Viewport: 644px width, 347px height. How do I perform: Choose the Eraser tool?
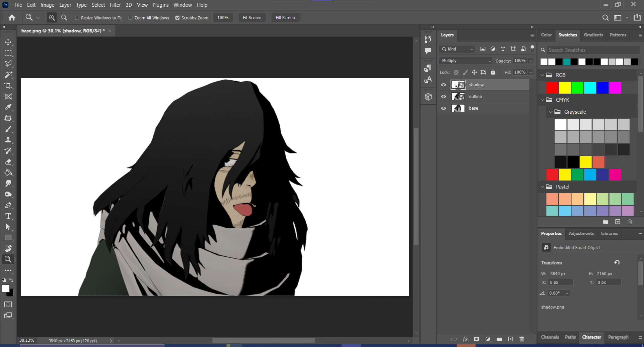[x=8, y=162]
